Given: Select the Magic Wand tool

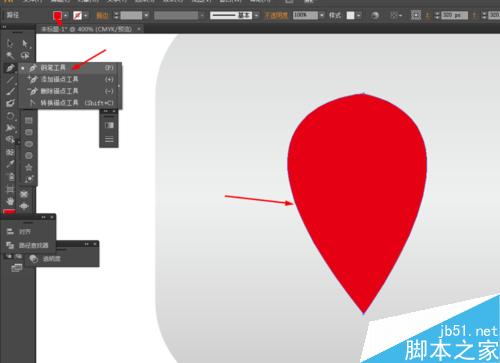Looking at the screenshot, I should tap(10, 55).
